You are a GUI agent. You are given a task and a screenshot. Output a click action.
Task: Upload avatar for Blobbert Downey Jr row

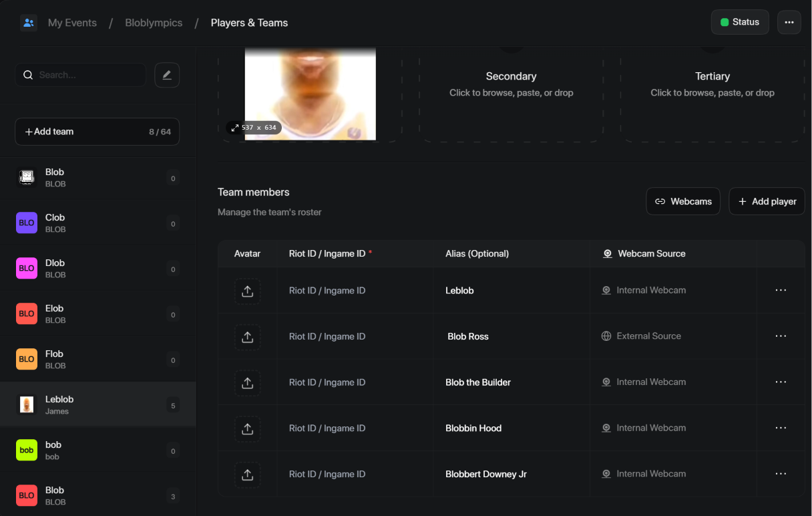click(247, 475)
